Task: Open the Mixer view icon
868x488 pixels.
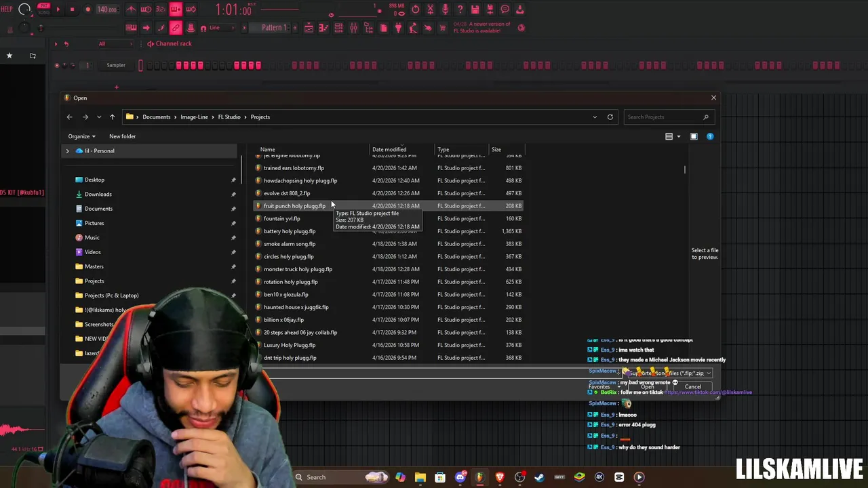Action: [x=353, y=28]
